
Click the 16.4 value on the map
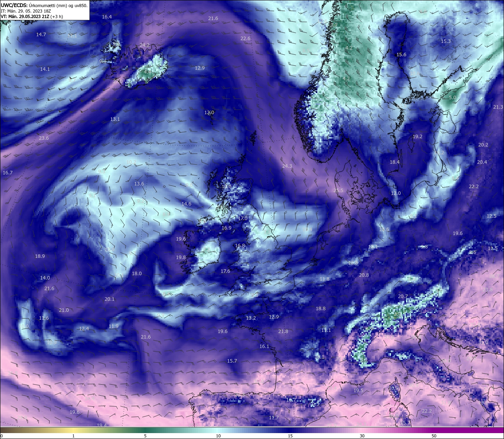[107, 17]
